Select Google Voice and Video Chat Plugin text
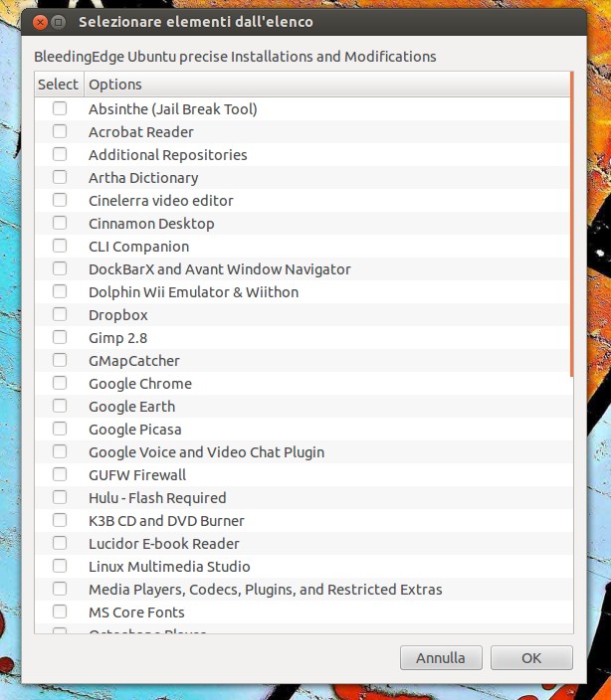Viewport: 611px width, 700px height. [206, 452]
